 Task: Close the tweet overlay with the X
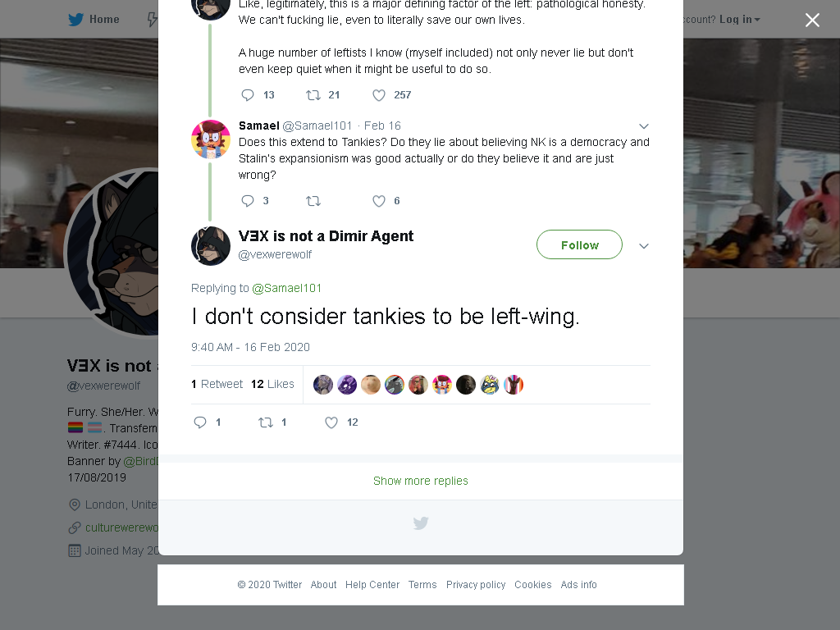point(812,21)
